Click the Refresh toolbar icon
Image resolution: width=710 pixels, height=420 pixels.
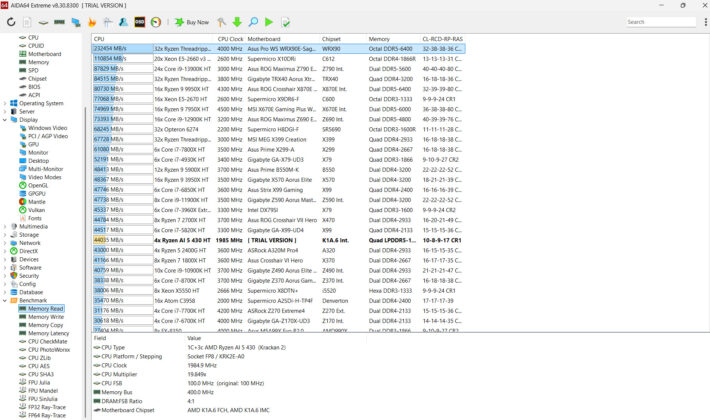pyautogui.click(x=11, y=22)
